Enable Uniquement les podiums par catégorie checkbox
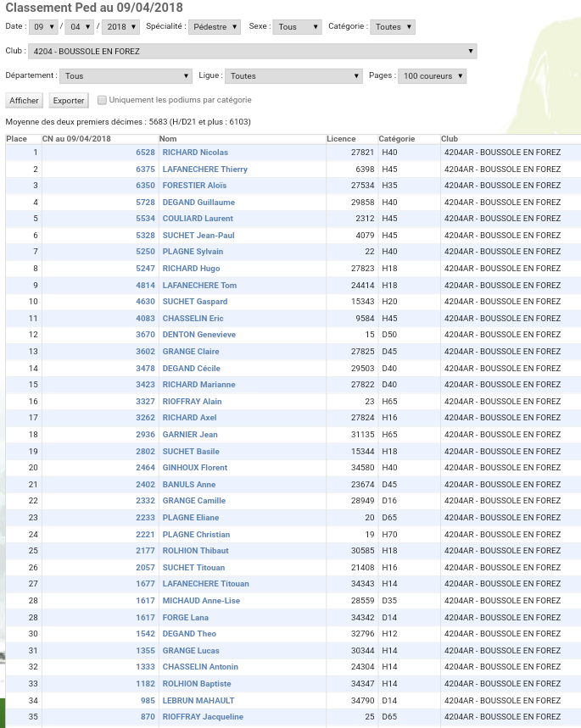This screenshot has width=581, height=728. click(x=103, y=100)
